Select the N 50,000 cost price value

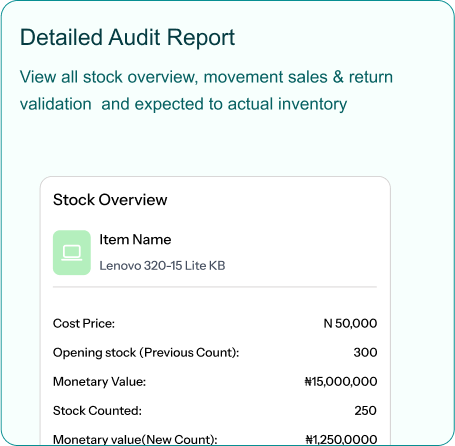[350, 323]
